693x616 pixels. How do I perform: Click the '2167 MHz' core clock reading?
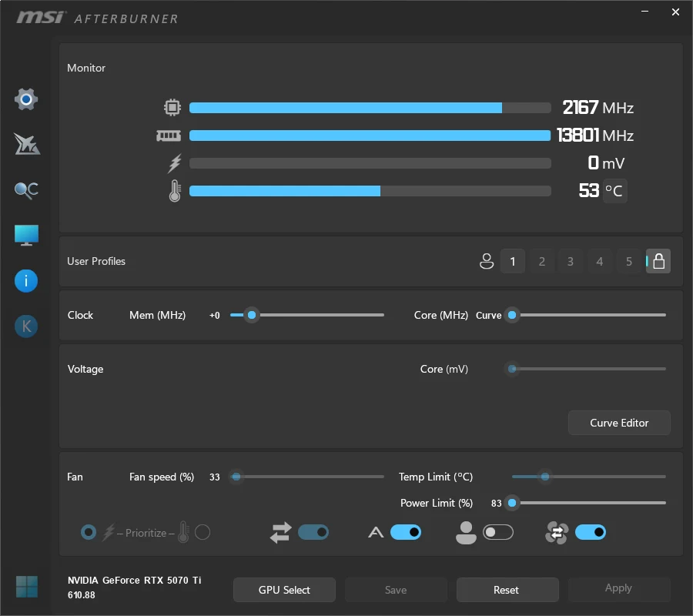click(598, 107)
